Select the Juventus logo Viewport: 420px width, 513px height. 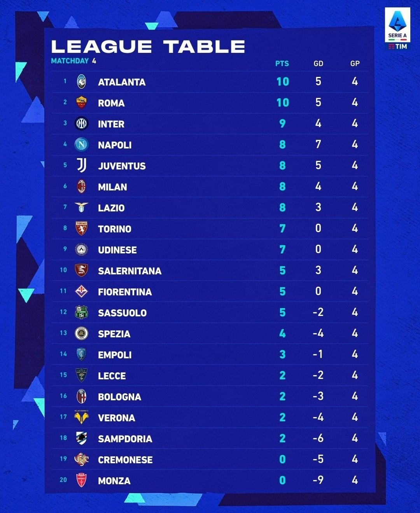81,166
